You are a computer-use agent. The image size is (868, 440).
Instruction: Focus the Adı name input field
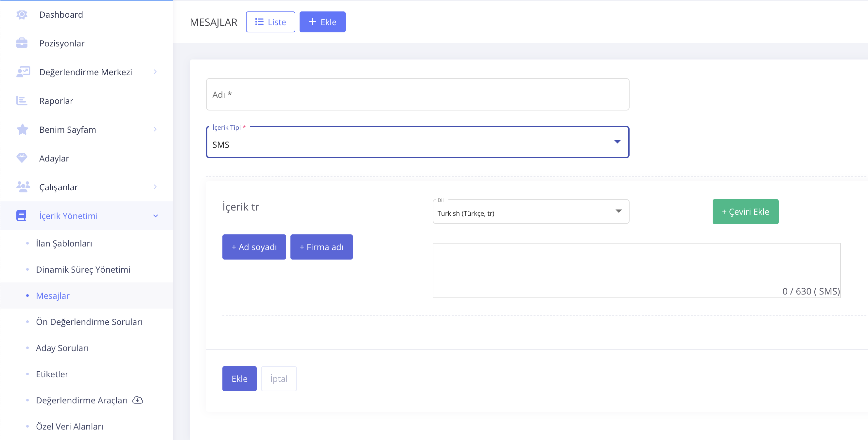click(x=417, y=94)
